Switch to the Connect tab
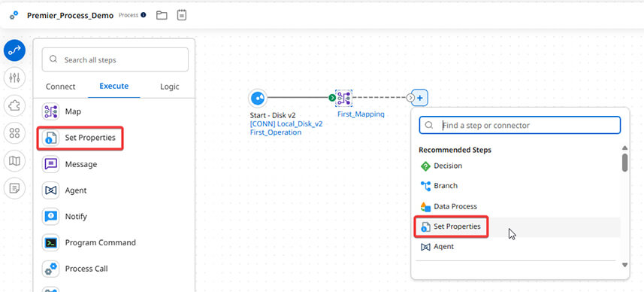The image size is (644, 292). pos(60,87)
